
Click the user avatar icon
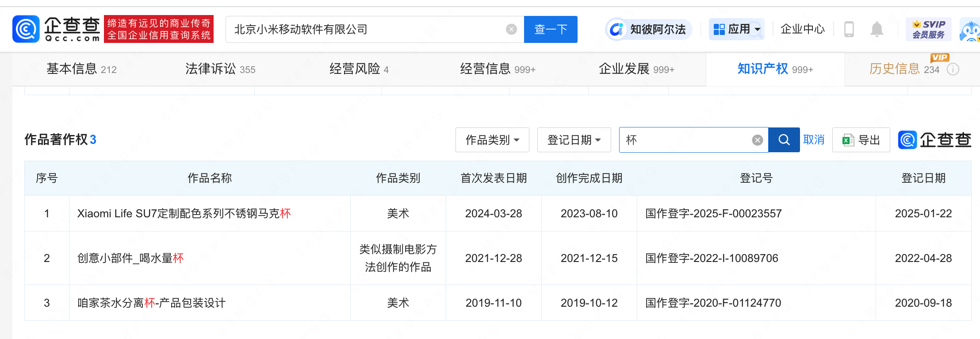point(970,30)
